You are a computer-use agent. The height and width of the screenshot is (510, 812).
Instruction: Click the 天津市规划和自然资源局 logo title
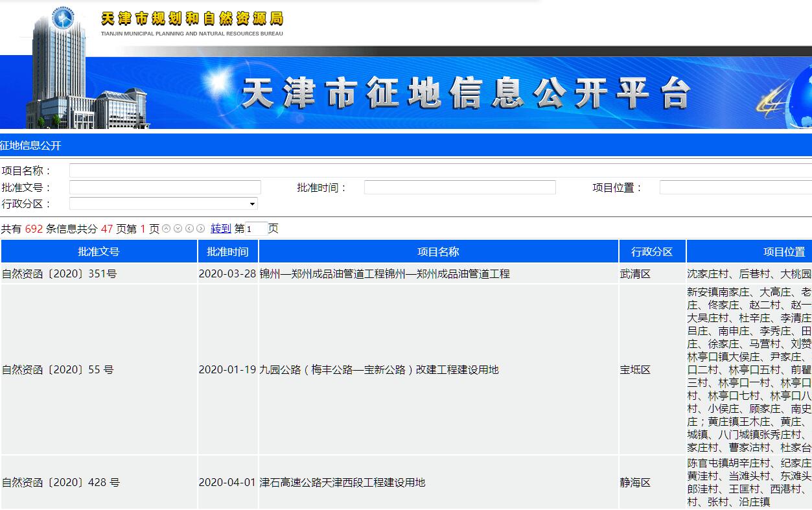click(x=192, y=19)
